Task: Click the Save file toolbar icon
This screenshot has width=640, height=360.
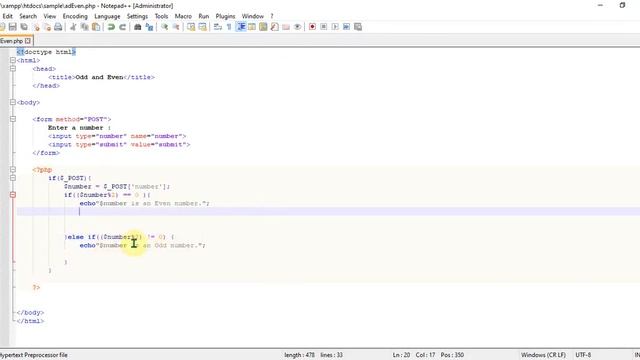Action: (x=13, y=27)
